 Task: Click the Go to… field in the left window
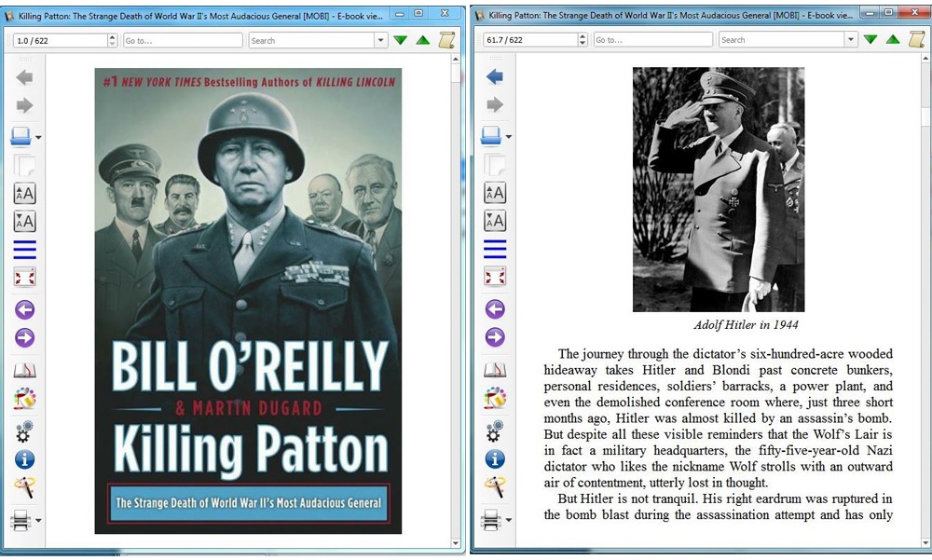tap(183, 40)
